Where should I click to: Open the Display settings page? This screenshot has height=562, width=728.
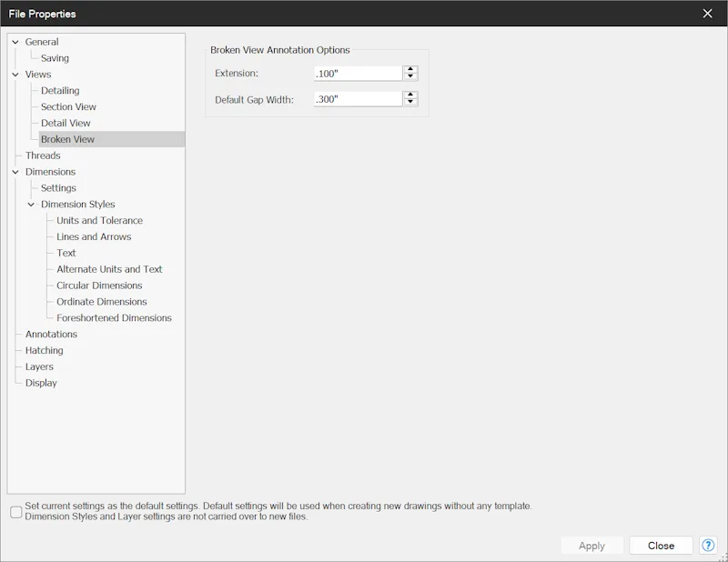click(x=41, y=383)
